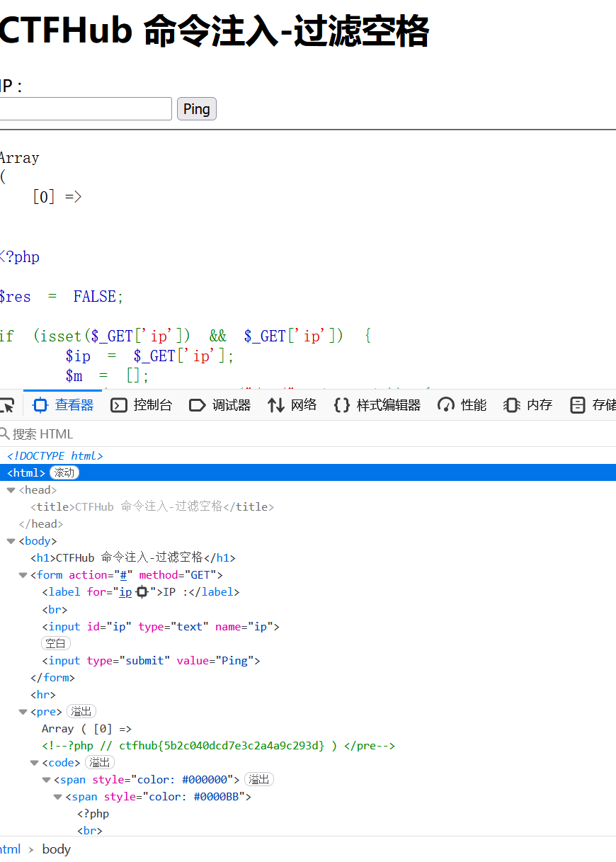
Task: Click the 网络 network arrows icon
Action: [x=276, y=405]
